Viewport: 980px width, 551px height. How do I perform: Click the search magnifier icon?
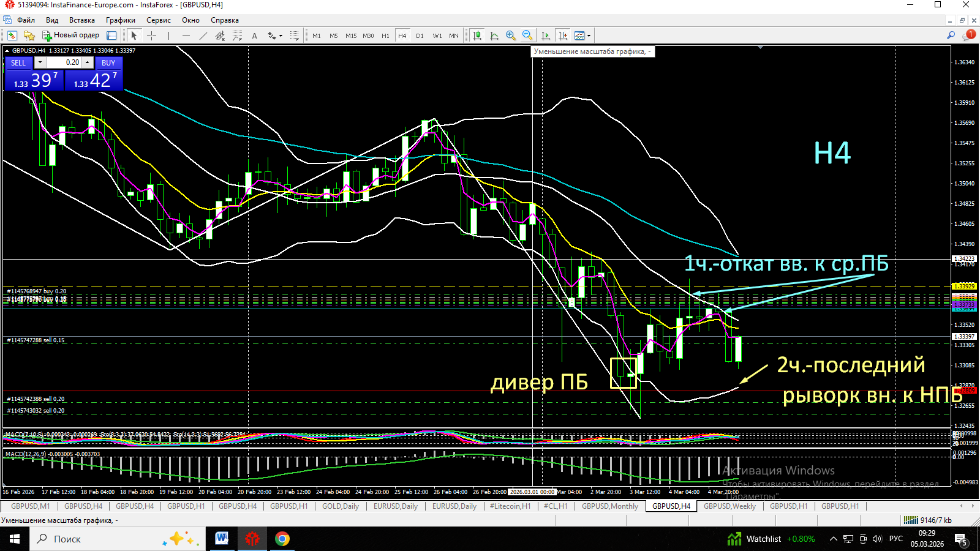[951, 36]
